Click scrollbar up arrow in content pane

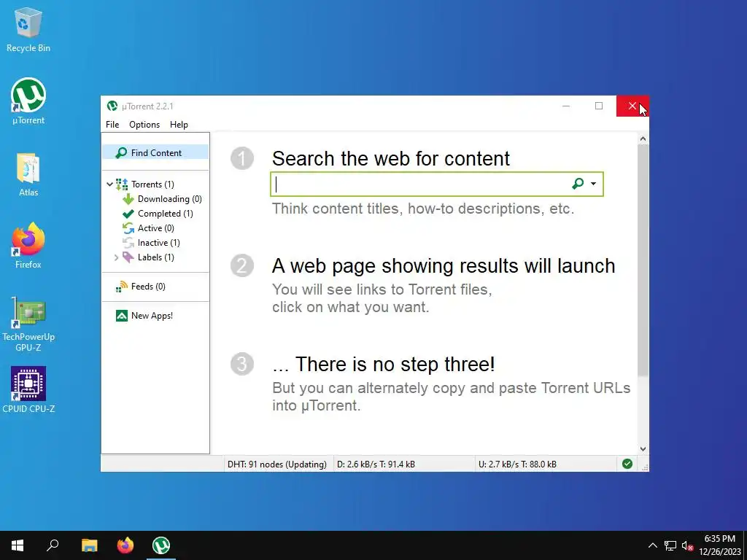(x=643, y=139)
